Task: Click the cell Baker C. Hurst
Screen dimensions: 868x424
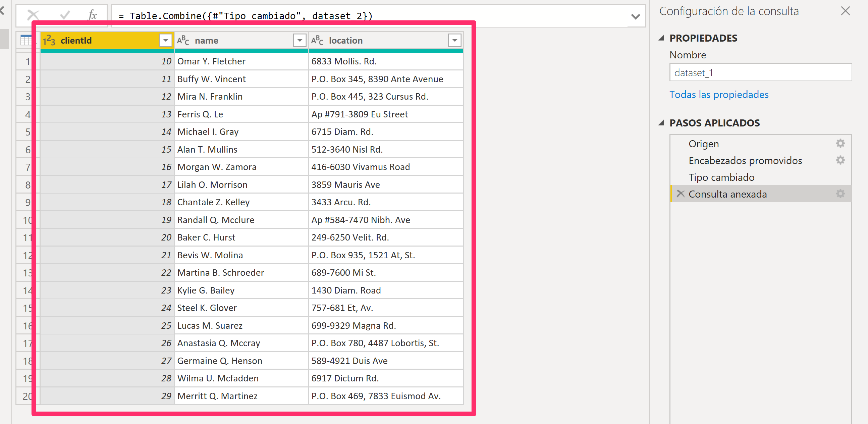Action: (241, 237)
